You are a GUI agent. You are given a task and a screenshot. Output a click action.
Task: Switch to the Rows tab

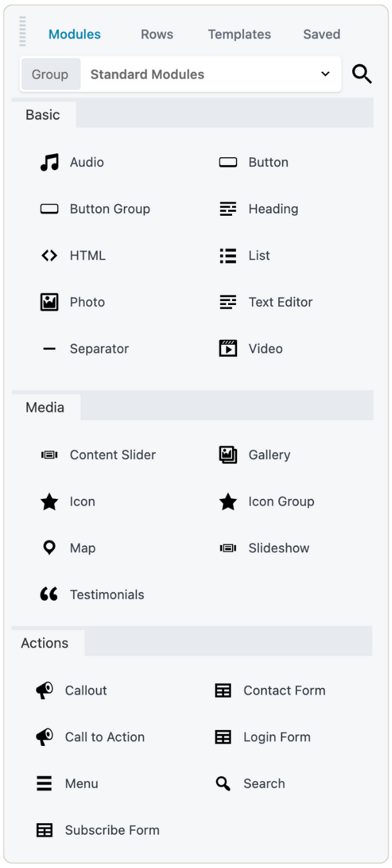pyautogui.click(x=157, y=34)
